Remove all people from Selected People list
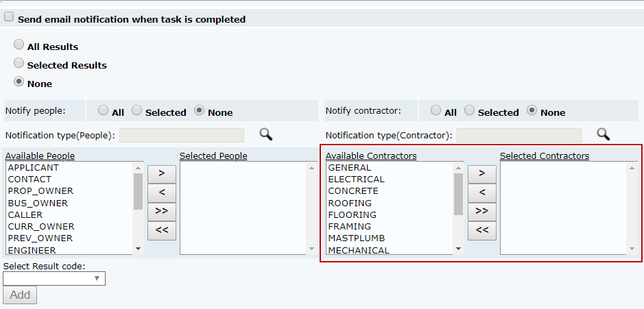This screenshot has width=644, height=309. [162, 230]
